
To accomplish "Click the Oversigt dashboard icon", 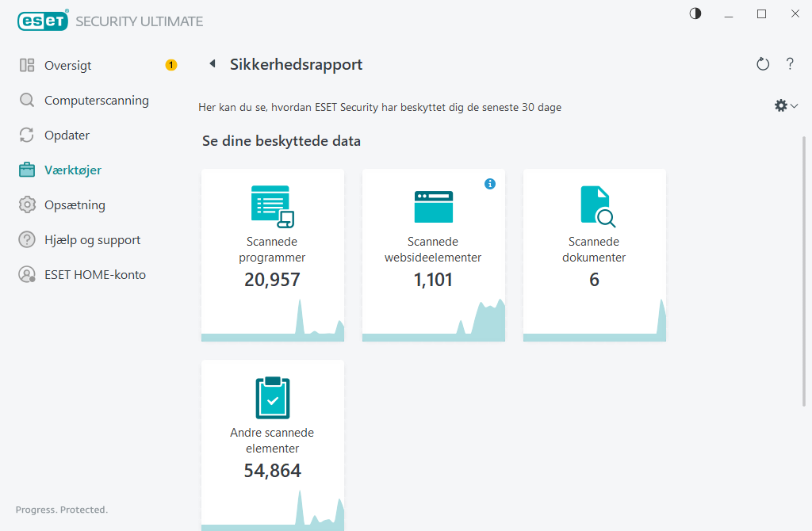I will 27,65.
